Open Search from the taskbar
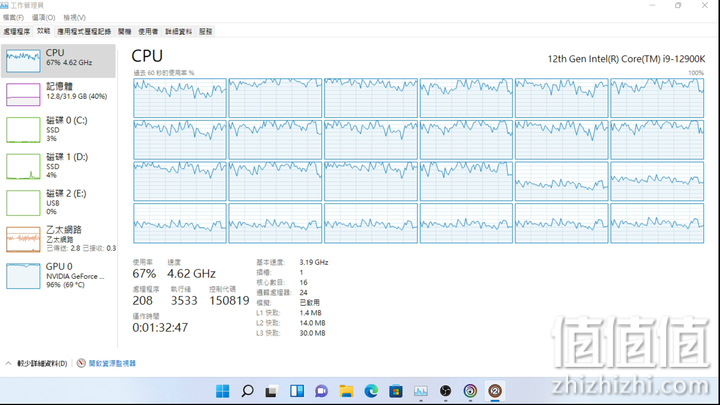720x405 pixels. click(247, 391)
